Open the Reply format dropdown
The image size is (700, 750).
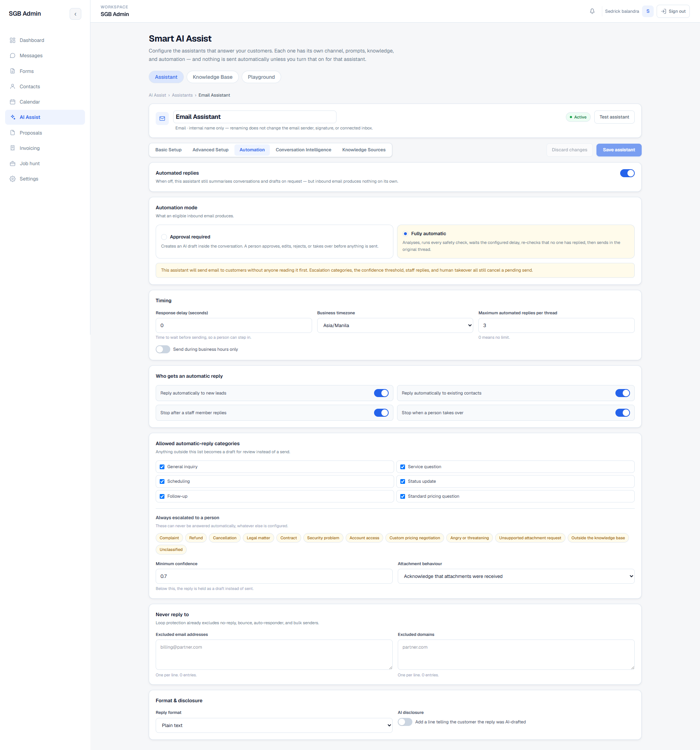(274, 726)
